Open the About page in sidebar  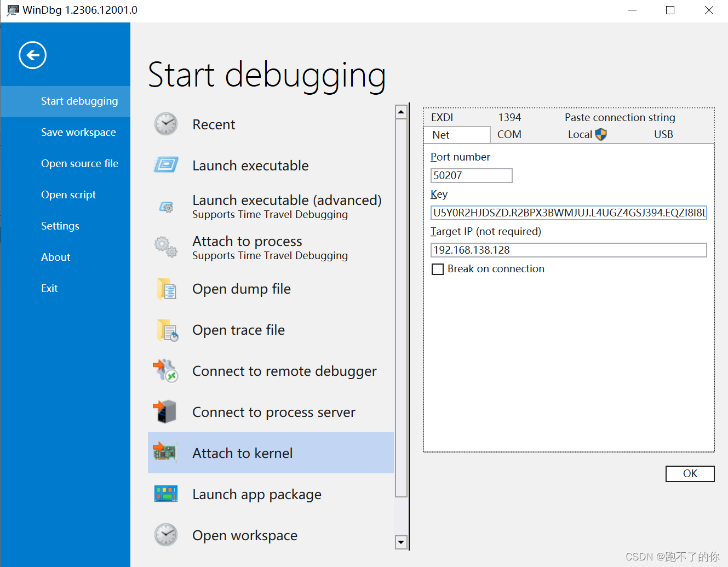coord(66,257)
